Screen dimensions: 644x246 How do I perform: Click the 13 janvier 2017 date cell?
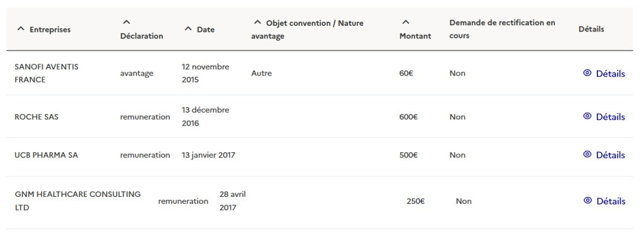[x=209, y=155]
